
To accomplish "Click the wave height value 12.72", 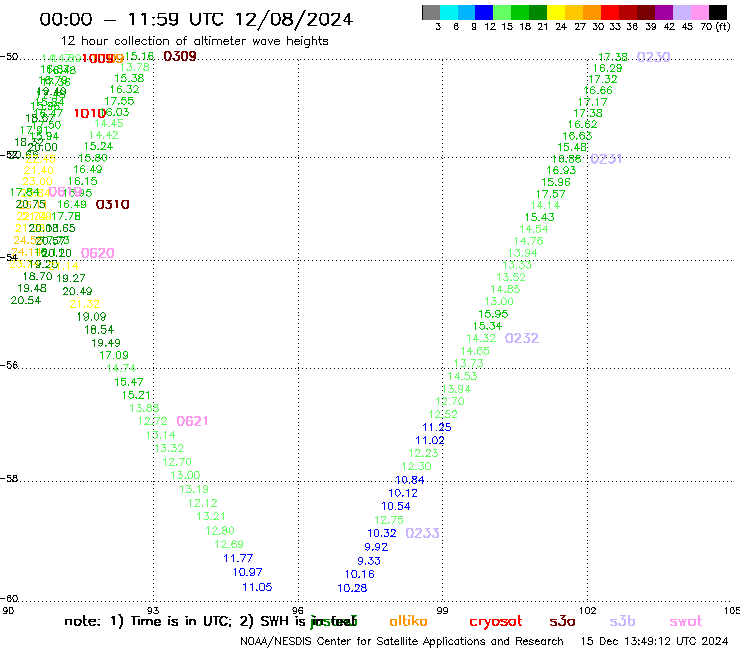I will 152,421.
